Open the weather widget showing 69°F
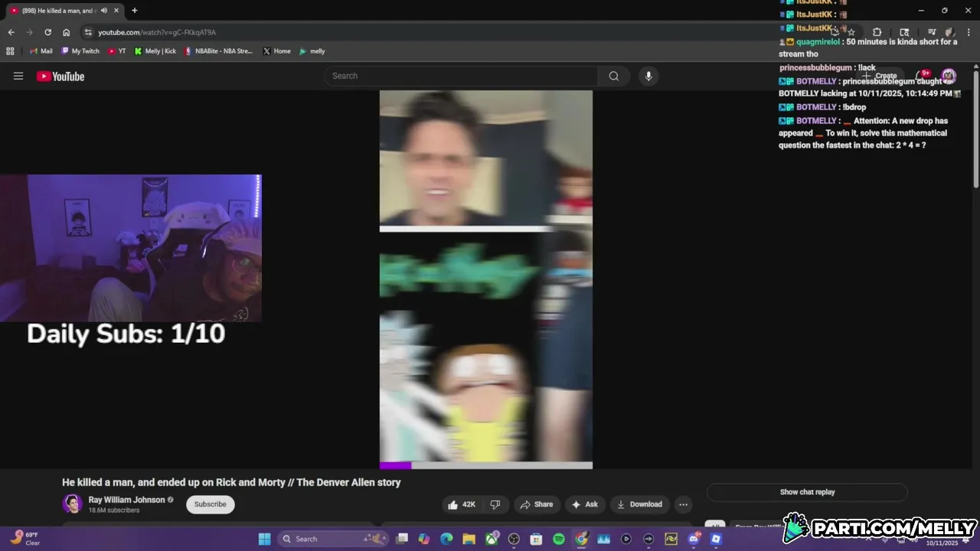This screenshot has width=980, height=551. coord(26,539)
